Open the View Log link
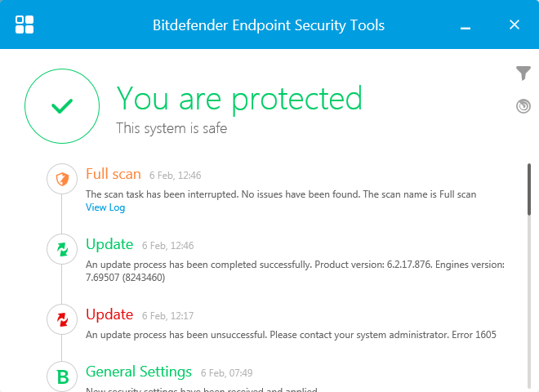539x392 pixels. (105, 207)
